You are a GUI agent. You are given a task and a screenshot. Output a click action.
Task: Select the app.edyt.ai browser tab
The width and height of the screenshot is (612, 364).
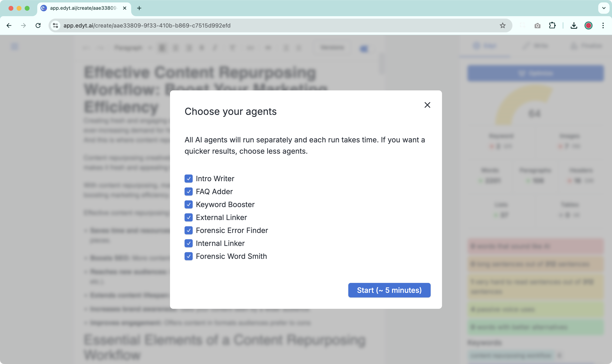[81, 8]
